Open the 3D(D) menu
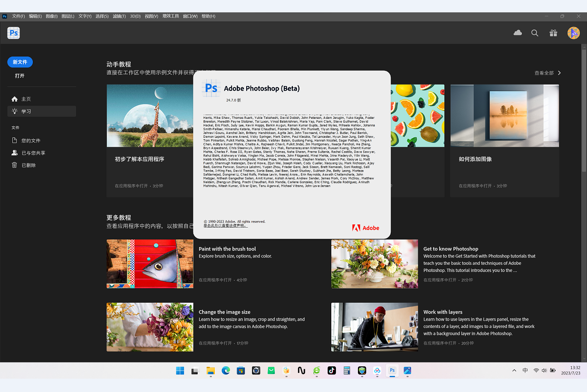This screenshot has width=587, height=392. tap(135, 16)
